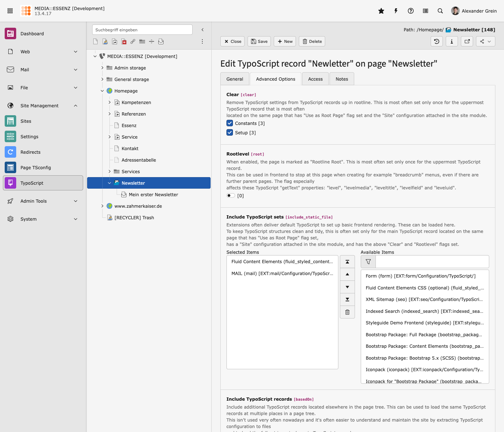Expand the Kompetenzen tree node
The width and height of the screenshot is (504, 432).
[109, 103]
